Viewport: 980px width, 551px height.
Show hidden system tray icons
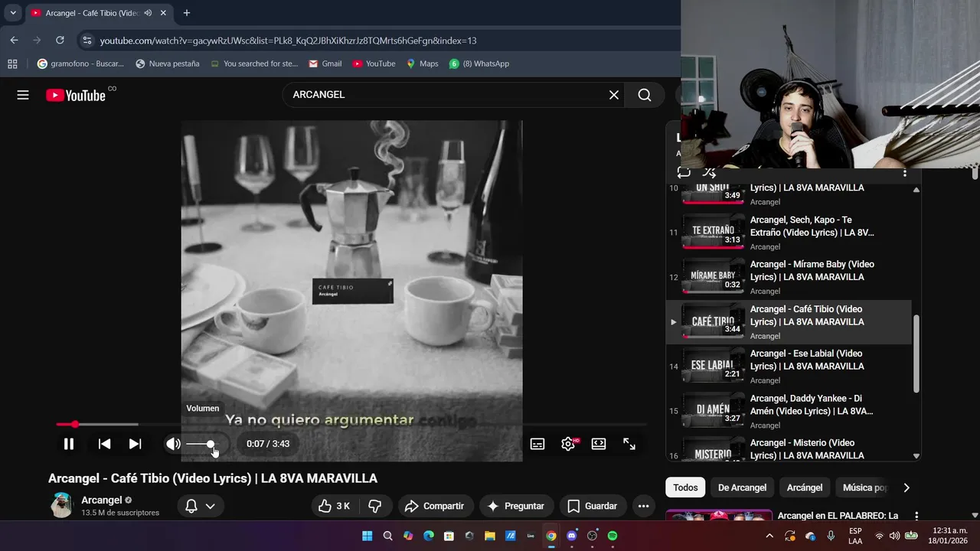[769, 536]
